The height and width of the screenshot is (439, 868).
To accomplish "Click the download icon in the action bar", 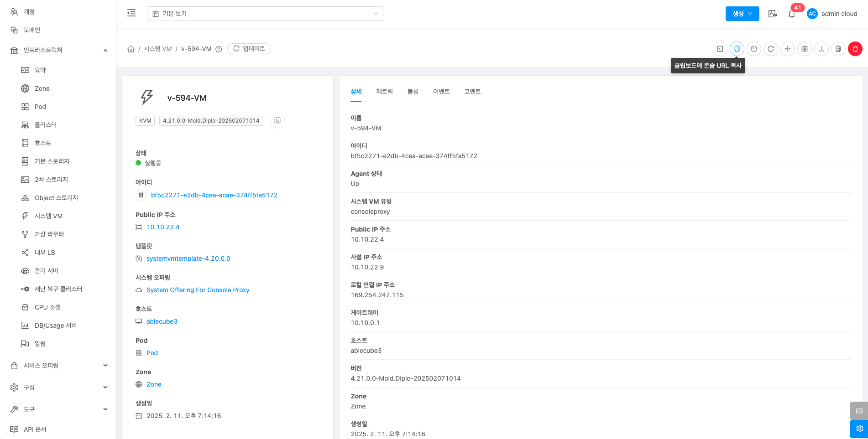I will tap(821, 49).
